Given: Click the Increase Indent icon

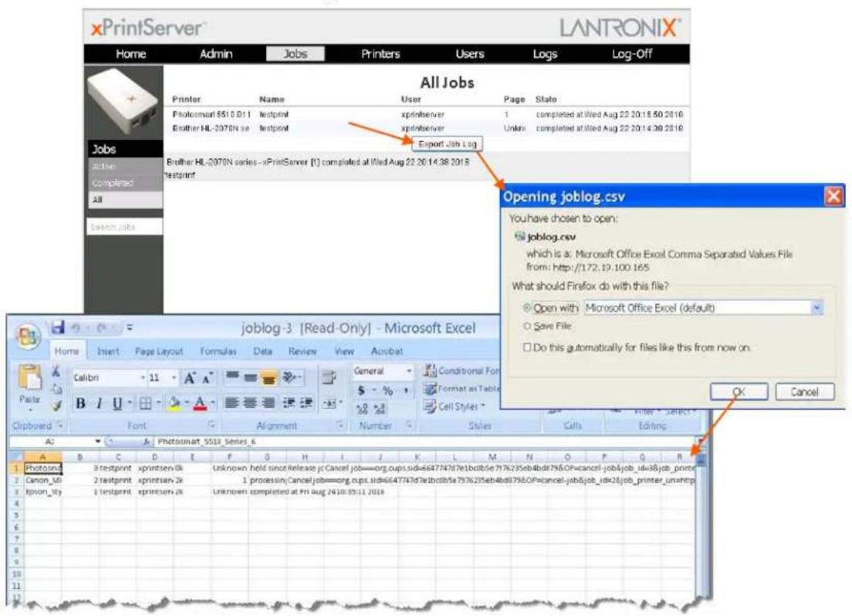Looking at the screenshot, I should point(306,403).
